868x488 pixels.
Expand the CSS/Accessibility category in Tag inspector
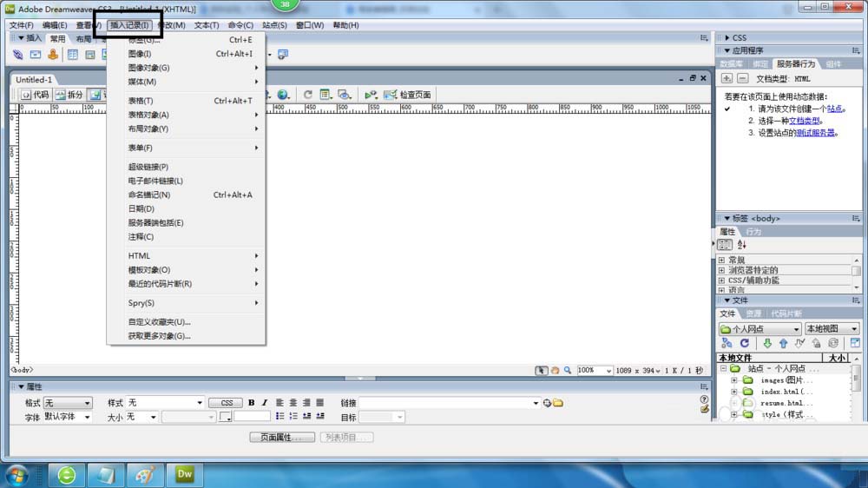[x=721, y=280]
